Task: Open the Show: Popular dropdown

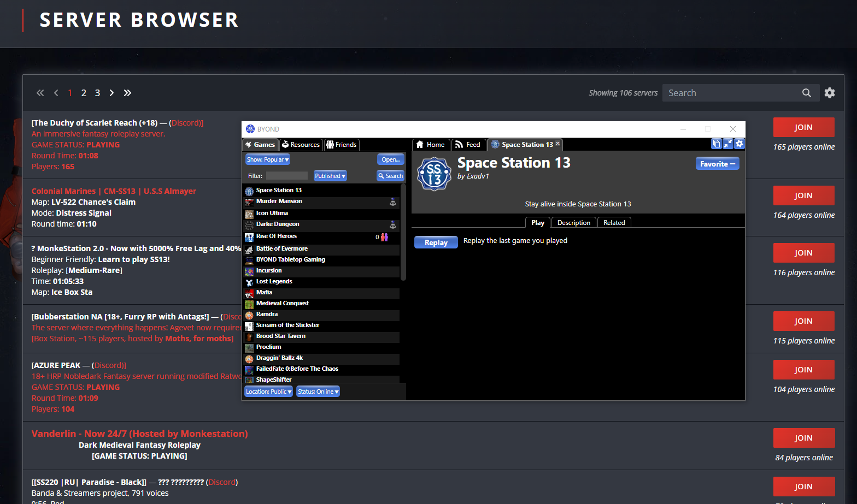Action: click(x=268, y=159)
